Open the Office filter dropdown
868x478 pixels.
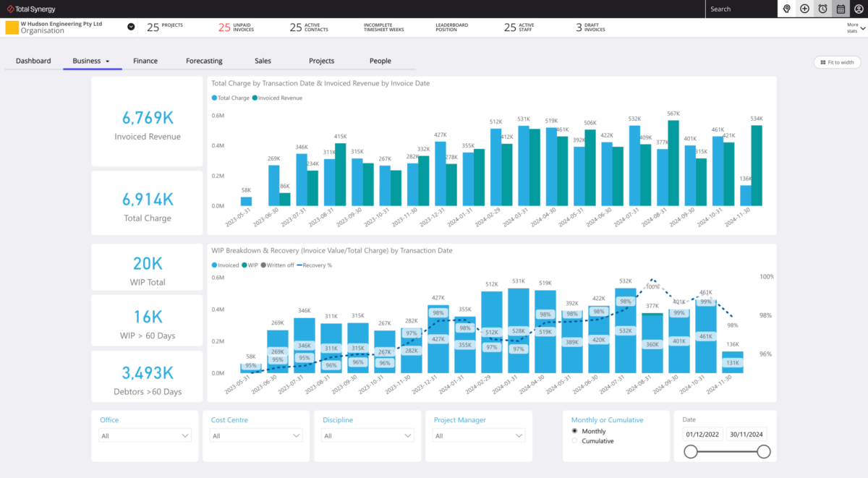(x=145, y=435)
